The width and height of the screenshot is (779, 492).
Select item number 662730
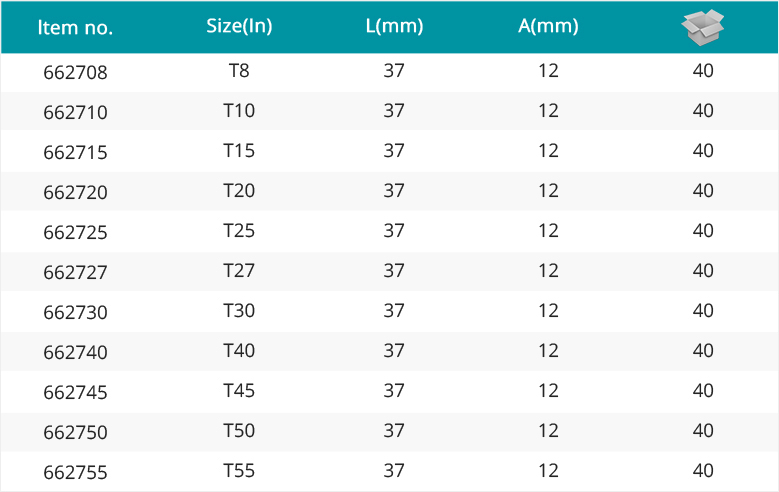pyautogui.click(x=76, y=313)
